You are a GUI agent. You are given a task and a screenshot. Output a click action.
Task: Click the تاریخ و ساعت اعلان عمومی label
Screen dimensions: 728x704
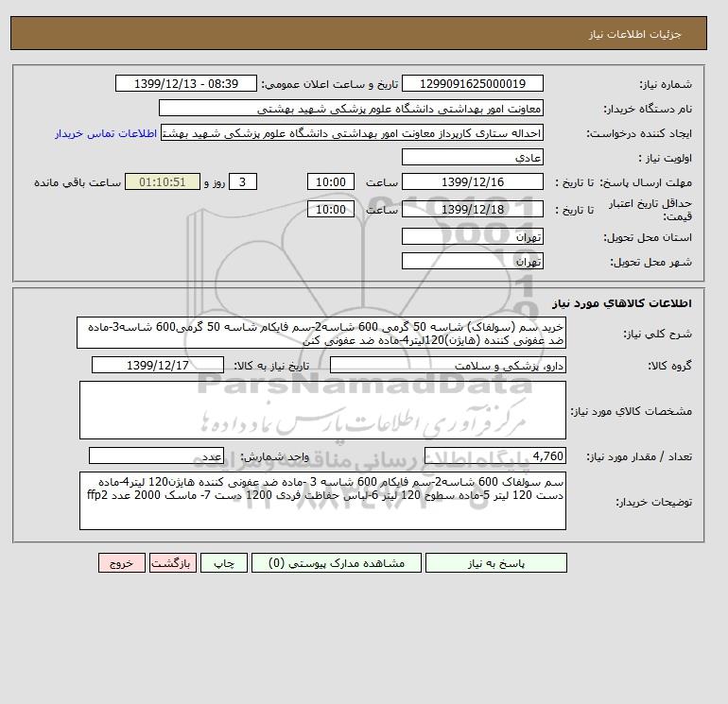point(330,84)
